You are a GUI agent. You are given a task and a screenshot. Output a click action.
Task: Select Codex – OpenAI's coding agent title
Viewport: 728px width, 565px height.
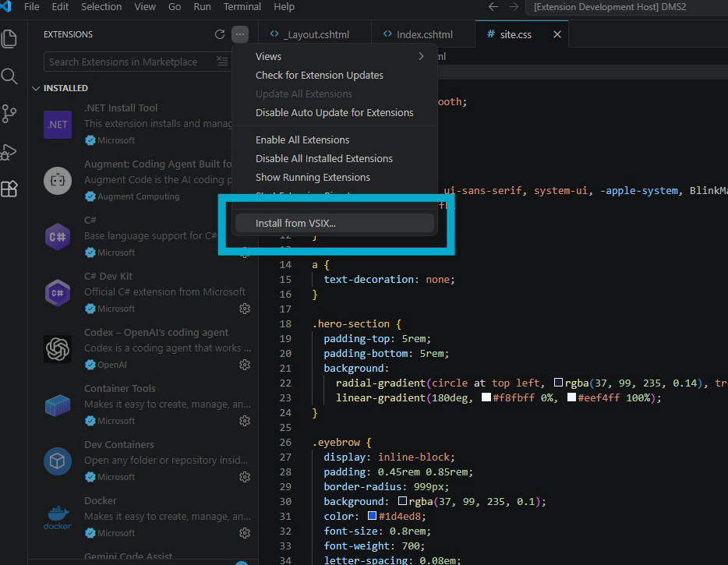156,333
